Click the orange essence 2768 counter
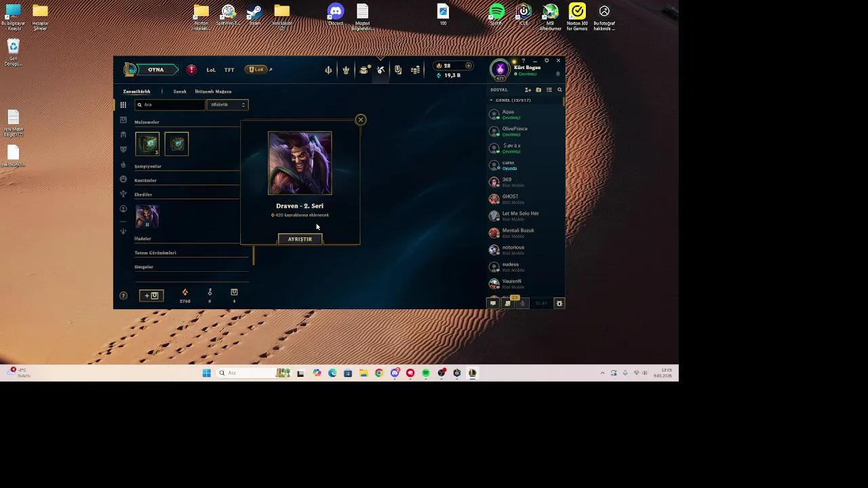This screenshot has height=488, width=868. 185,296
